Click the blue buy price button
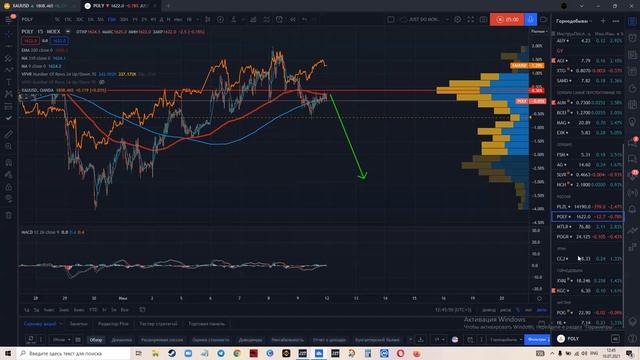Screen dimensions: 640x360 tap(59, 41)
